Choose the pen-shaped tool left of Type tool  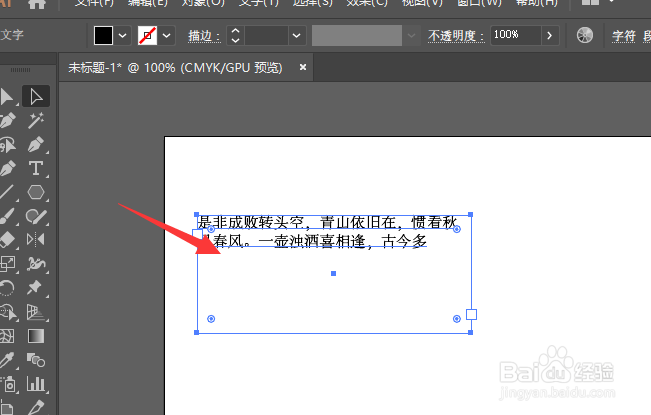(7, 169)
